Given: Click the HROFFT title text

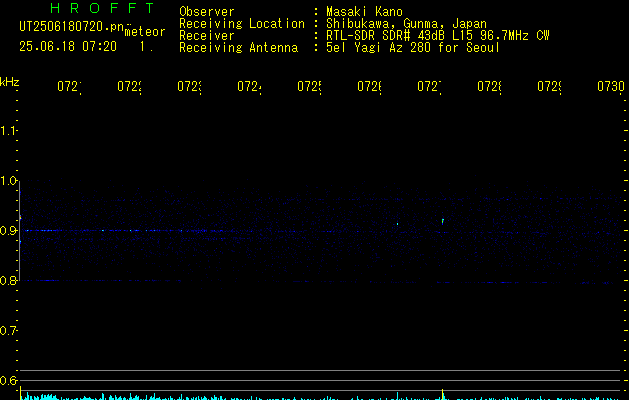Looking at the screenshot, I should (x=102, y=8).
